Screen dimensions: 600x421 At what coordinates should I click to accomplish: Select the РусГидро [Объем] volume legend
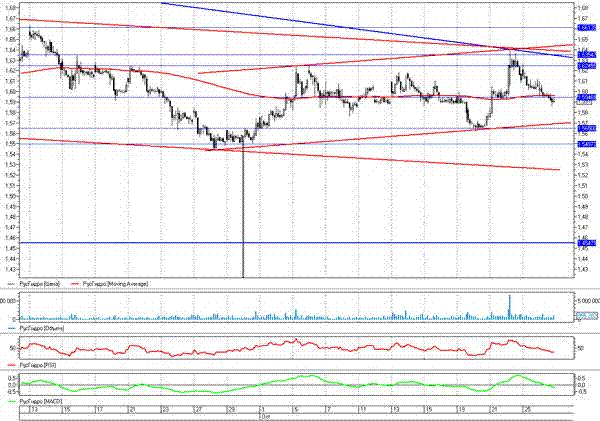click(x=40, y=326)
